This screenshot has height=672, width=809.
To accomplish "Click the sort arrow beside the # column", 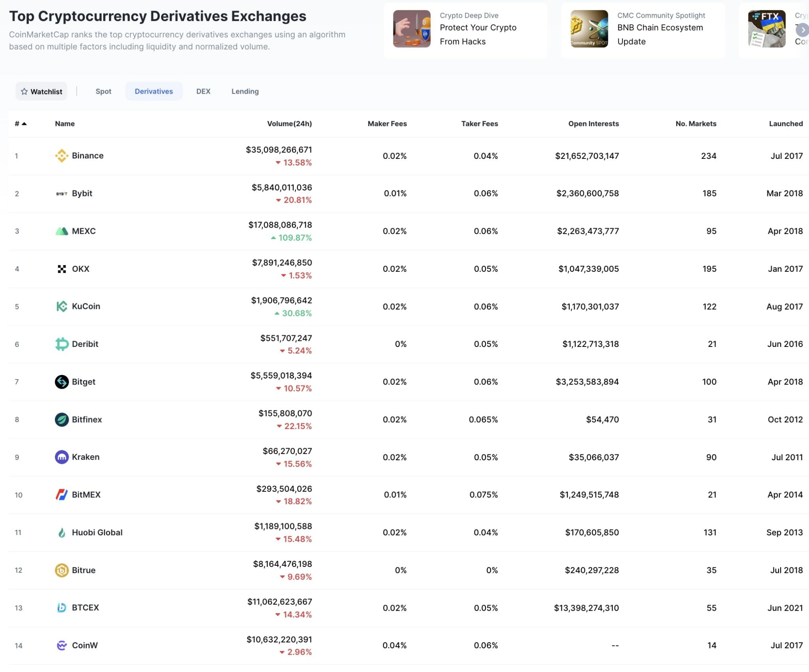I will pos(24,123).
